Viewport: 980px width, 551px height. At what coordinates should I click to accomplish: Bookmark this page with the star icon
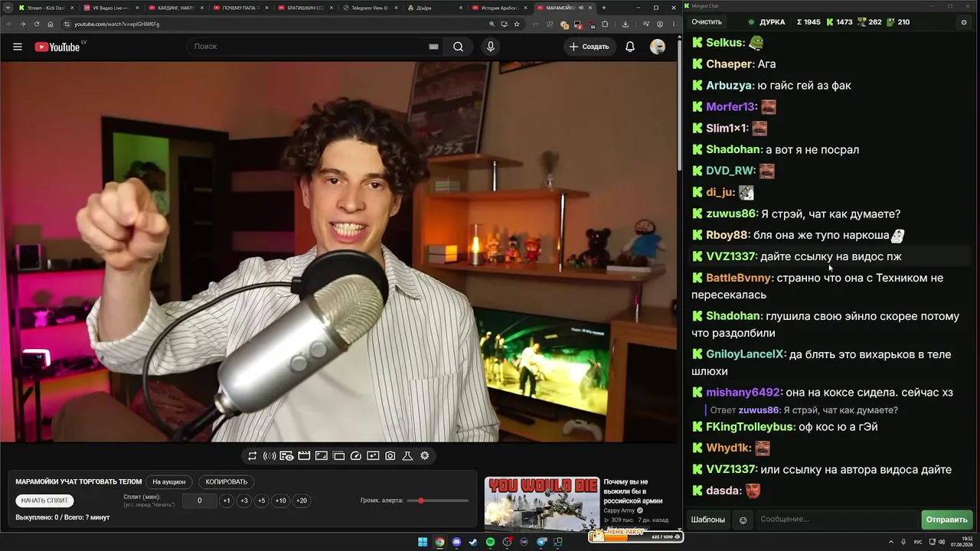[x=517, y=24]
